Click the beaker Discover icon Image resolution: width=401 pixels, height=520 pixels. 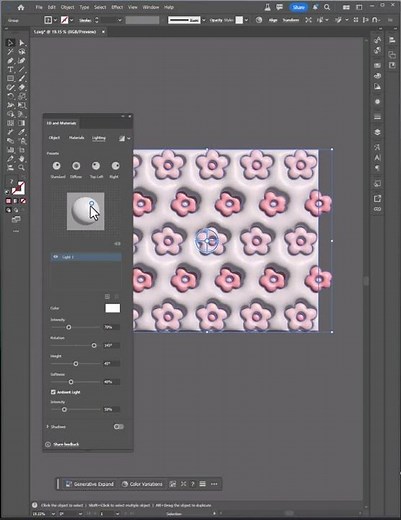click(x=267, y=7)
